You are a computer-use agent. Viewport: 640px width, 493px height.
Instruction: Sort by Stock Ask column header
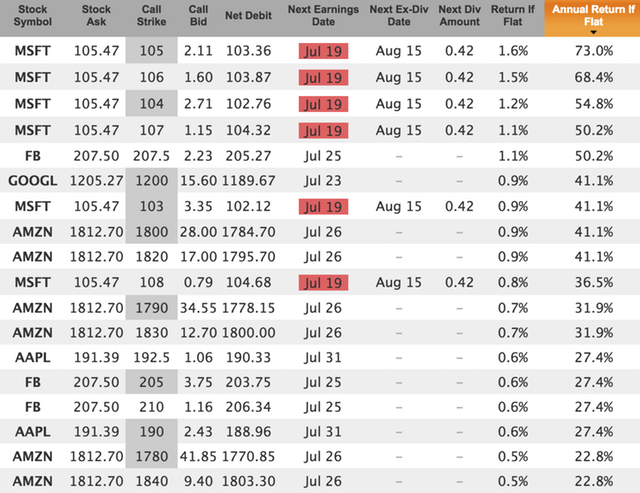point(96,16)
